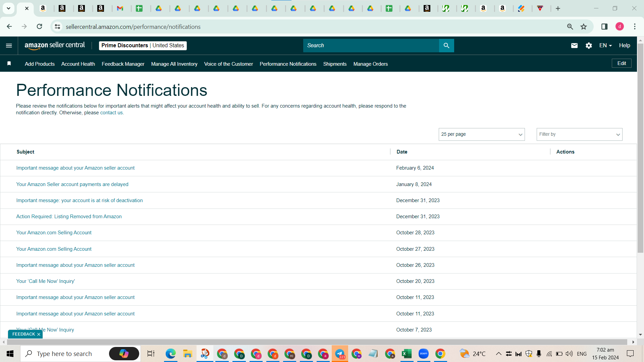This screenshot has height=362, width=644.
Task: Open the October 27 Selling Account notification
Action: tap(54, 249)
